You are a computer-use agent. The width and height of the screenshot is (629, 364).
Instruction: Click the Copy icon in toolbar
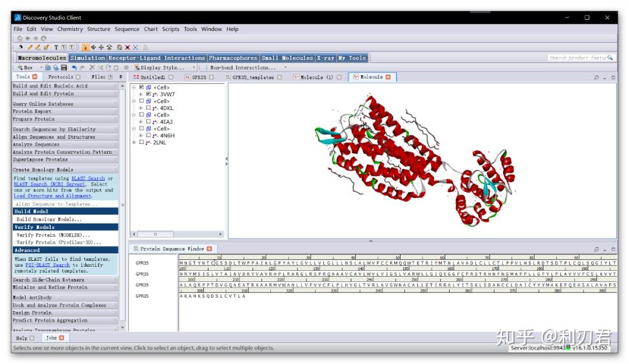pyautogui.click(x=108, y=68)
